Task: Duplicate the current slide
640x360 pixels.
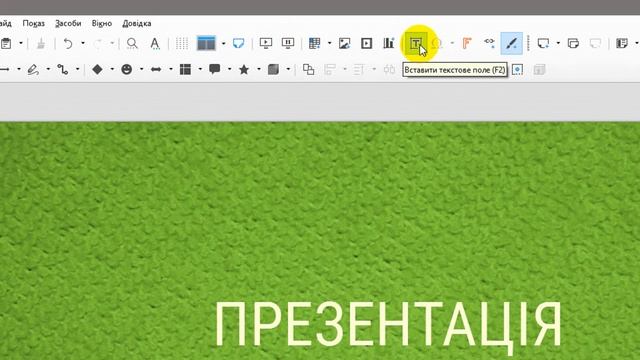Action: (573, 43)
